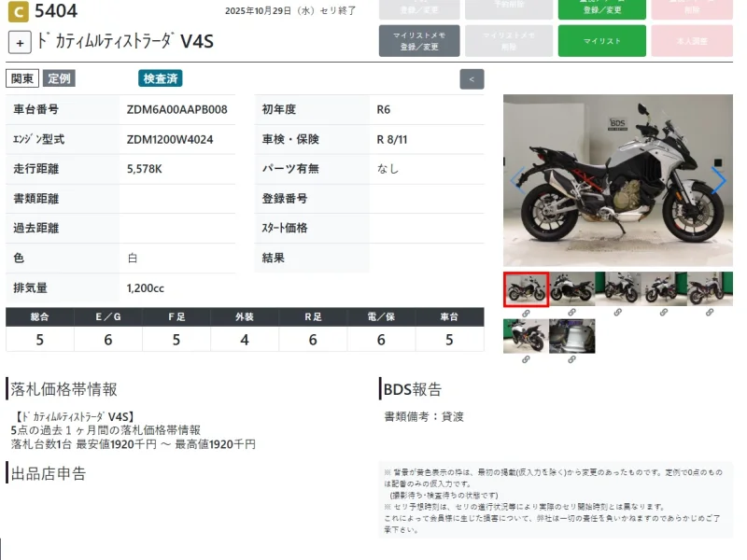Show previous photo with left blue arrow
Screen dimensions: 747x560
coord(517,180)
